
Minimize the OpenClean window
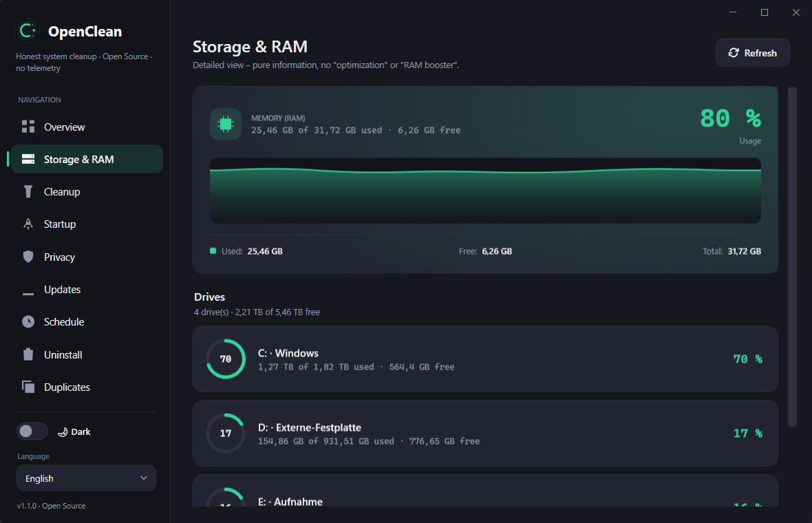(x=733, y=12)
